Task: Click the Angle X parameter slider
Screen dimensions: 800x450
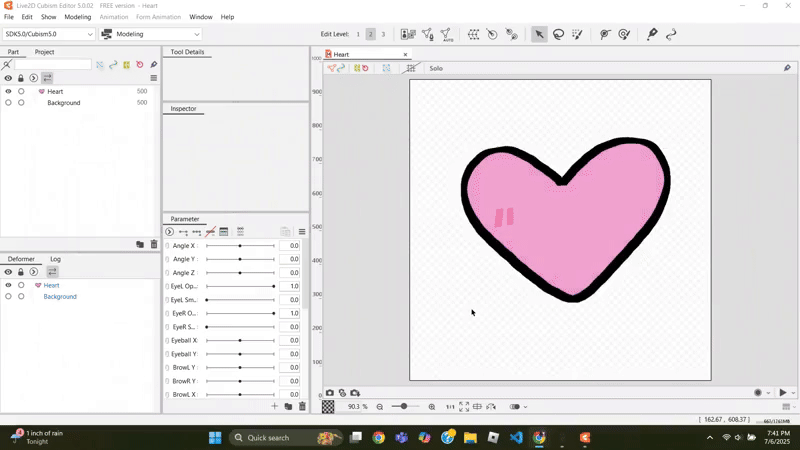Action: coord(240,246)
